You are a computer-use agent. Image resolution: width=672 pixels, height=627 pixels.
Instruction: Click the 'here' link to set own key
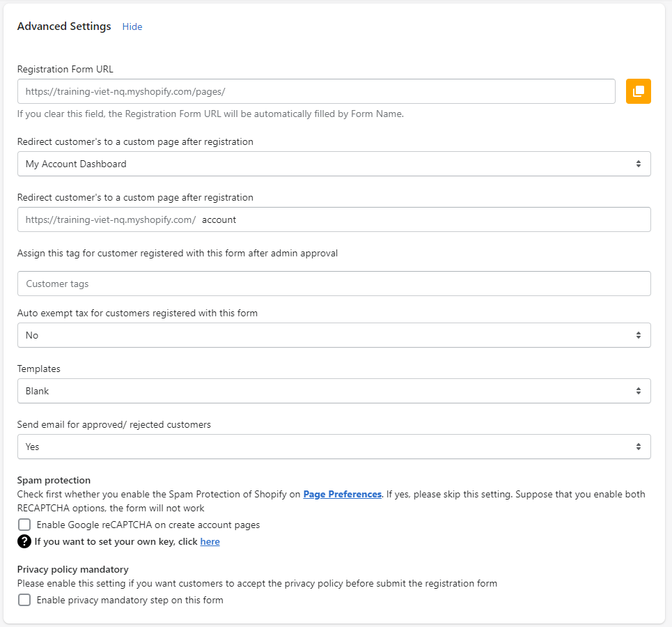point(210,541)
